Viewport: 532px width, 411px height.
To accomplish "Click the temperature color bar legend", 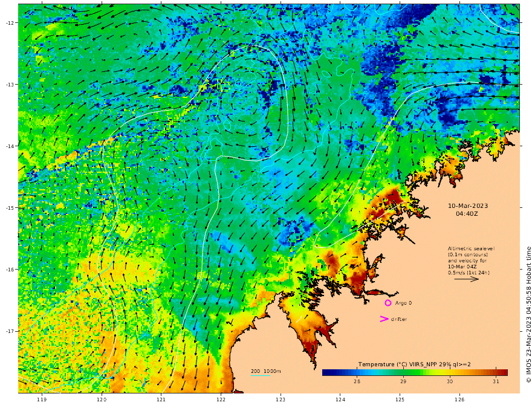I will [415, 372].
